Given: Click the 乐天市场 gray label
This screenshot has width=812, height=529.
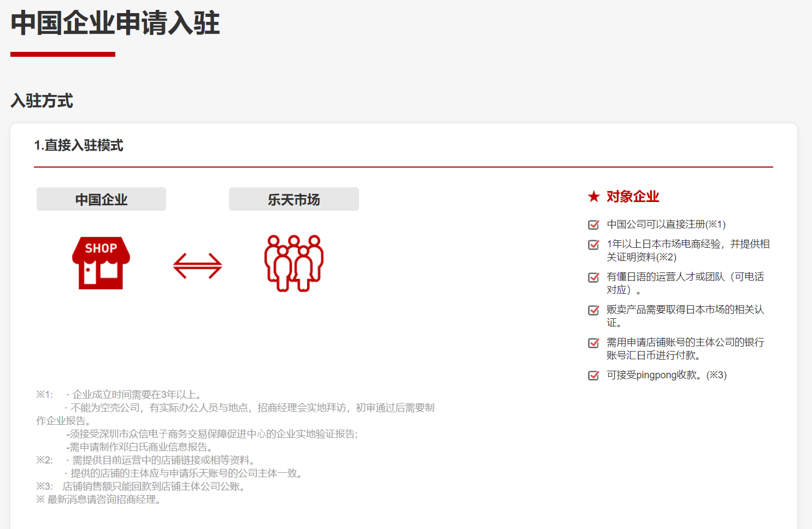Looking at the screenshot, I should pyautogui.click(x=294, y=199).
